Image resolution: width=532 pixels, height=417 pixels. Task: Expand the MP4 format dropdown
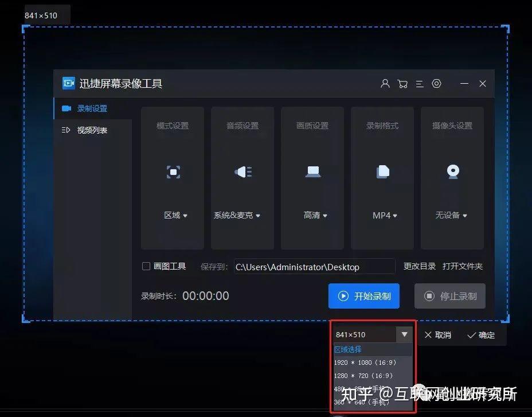(x=385, y=215)
